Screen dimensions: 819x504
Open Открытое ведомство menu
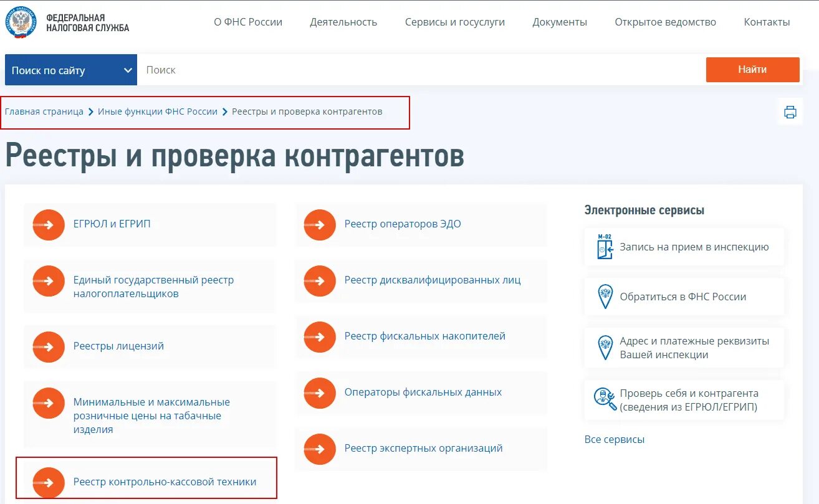[666, 22]
